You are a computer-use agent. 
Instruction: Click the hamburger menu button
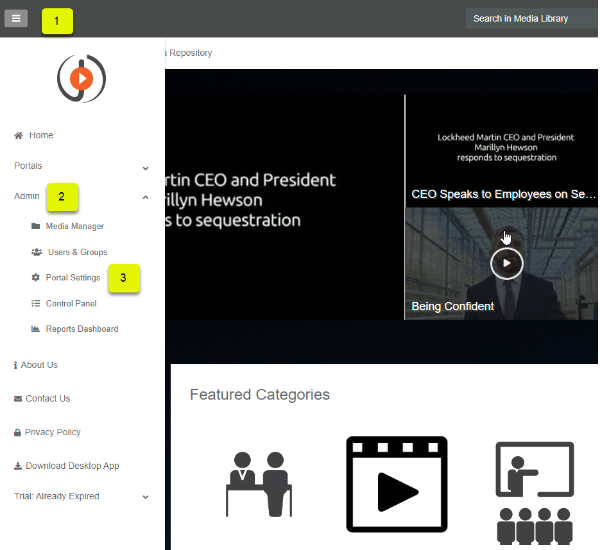point(16,19)
